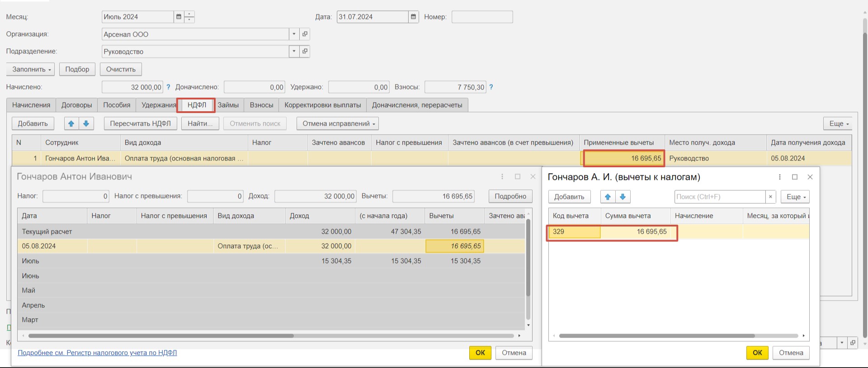868x368 pixels.
Task: Click OK in the Гончаров Антон Иванович window
Action: pos(480,353)
